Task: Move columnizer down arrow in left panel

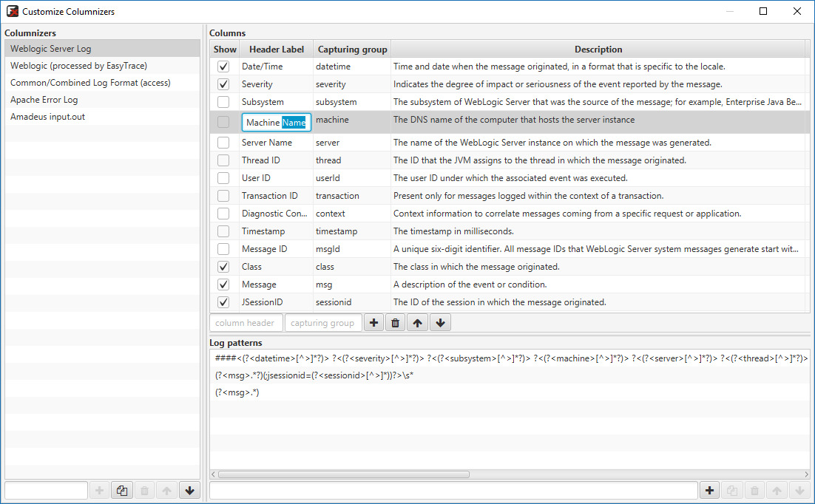Action: click(190, 490)
